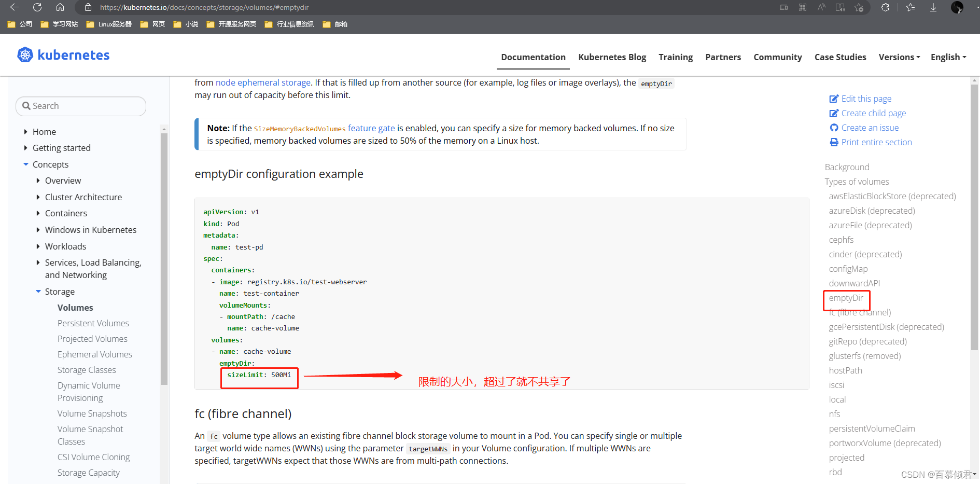The image size is (980, 484).
Task: Collapse the Storage section
Action: tap(38, 292)
